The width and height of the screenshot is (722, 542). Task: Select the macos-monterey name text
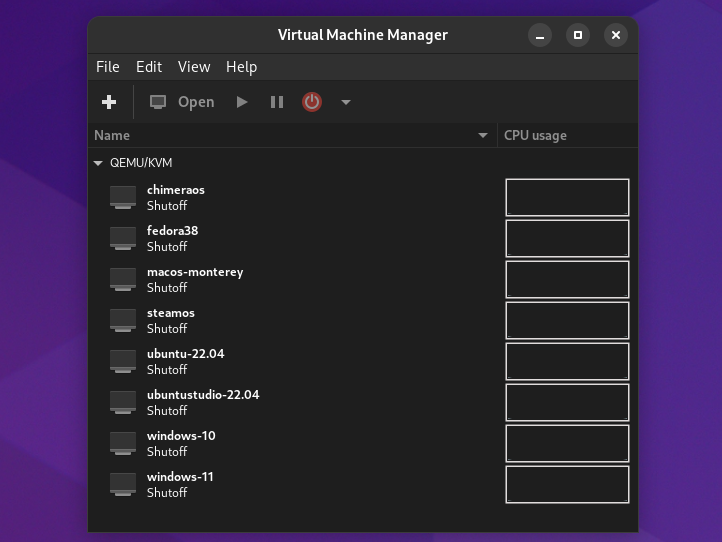(x=195, y=272)
